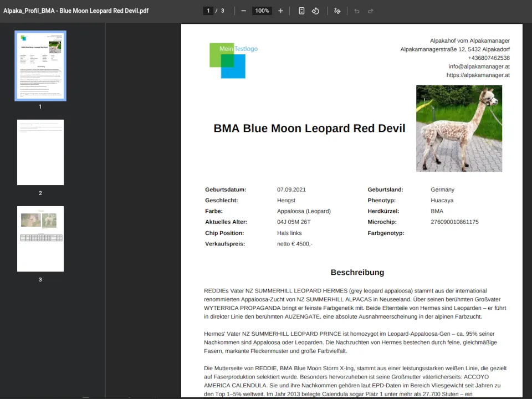Click the Beschreibung section heading
Screen dimensions: 532x399
[x=357, y=273]
